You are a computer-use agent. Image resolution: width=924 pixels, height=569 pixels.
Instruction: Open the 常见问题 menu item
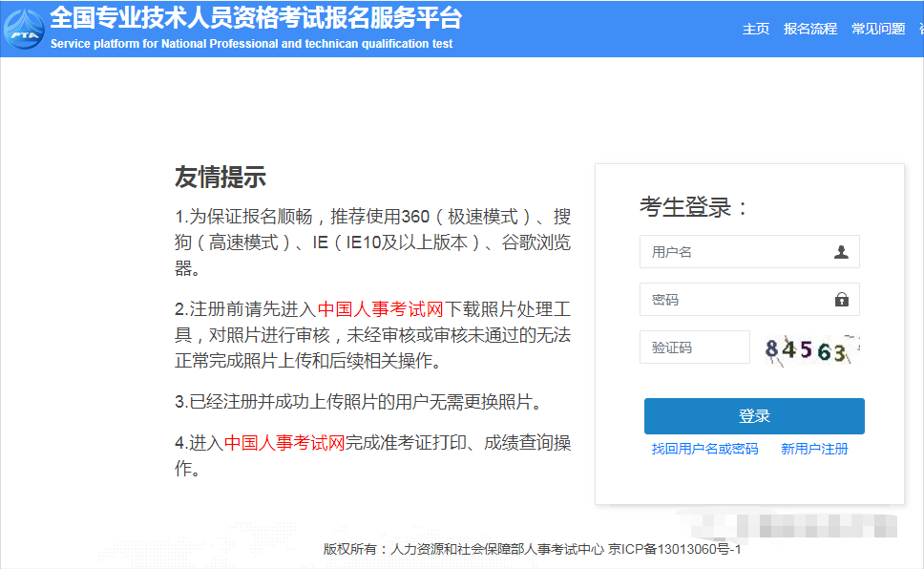pyautogui.click(x=878, y=29)
